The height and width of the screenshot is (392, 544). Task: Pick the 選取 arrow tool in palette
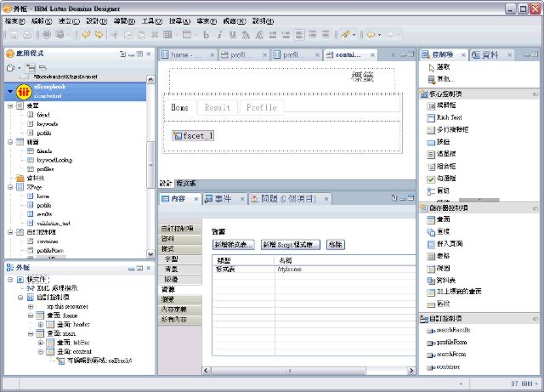pyautogui.click(x=443, y=67)
